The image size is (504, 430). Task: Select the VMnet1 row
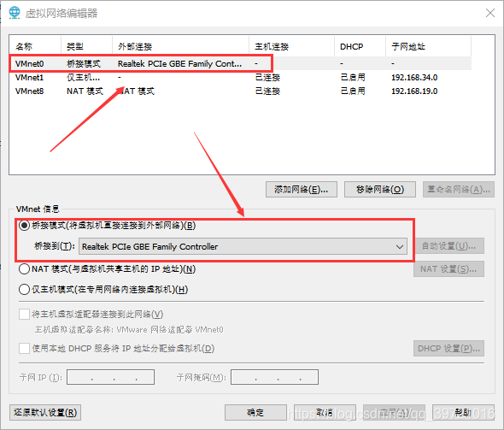[240, 78]
